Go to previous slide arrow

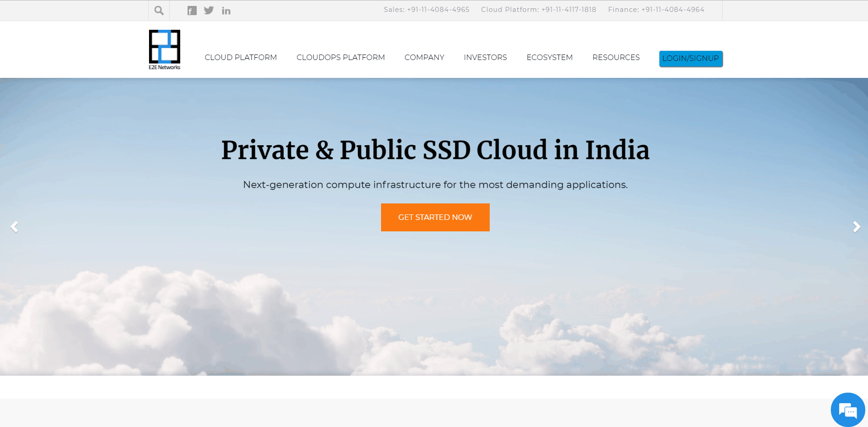[15, 227]
